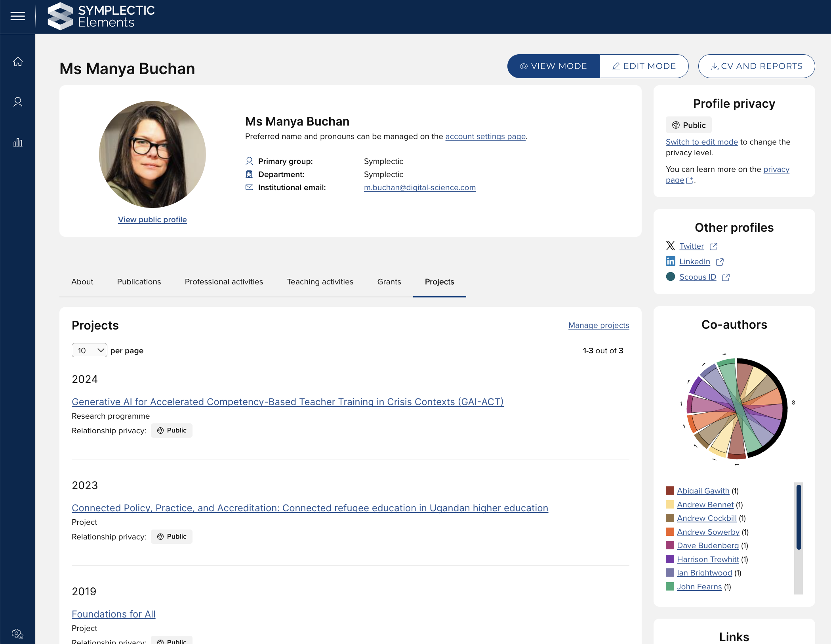Viewport: 831px width, 644px height.
Task: Open LinkedIn external link icon
Action: click(720, 262)
